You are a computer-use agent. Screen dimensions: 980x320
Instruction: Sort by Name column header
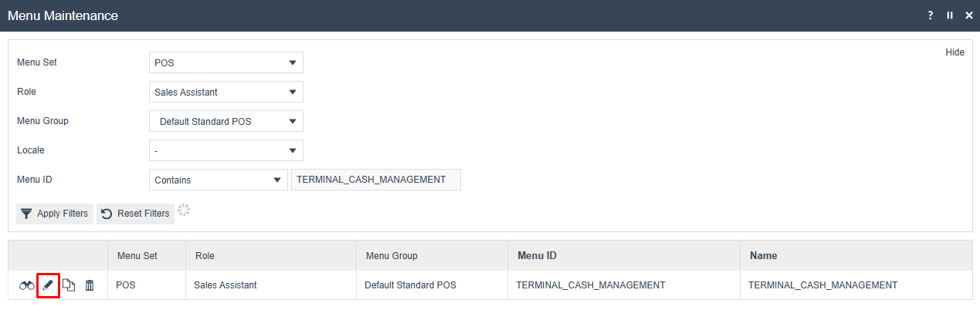856,255
